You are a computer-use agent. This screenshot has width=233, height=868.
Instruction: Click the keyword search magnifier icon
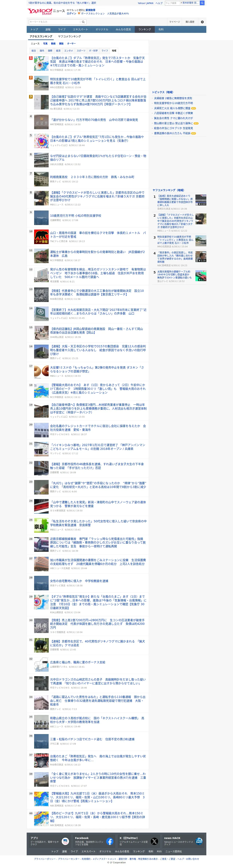(83, 22)
